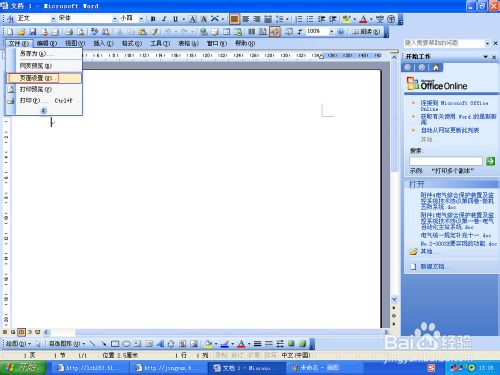
Task: Align text to the left
Action: (x=234, y=19)
